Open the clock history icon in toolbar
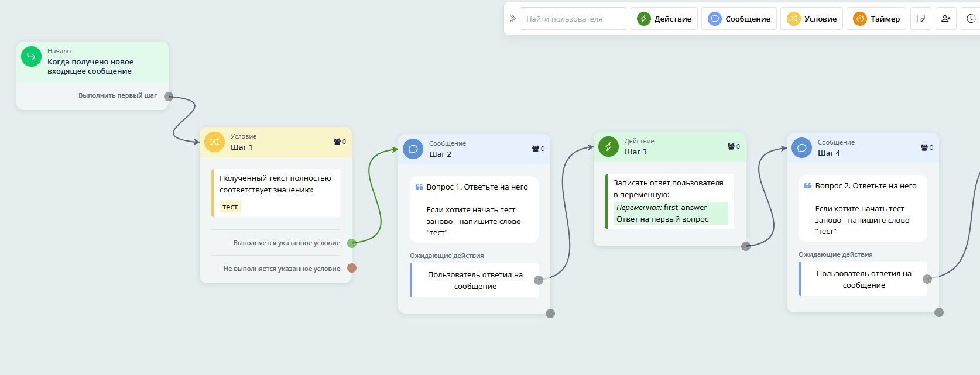 tap(971, 19)
